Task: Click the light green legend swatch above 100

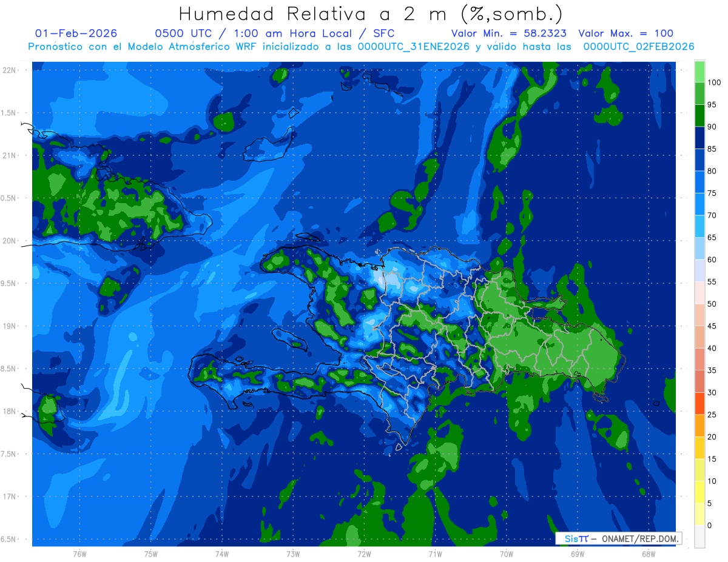Action: pos(699,72)
